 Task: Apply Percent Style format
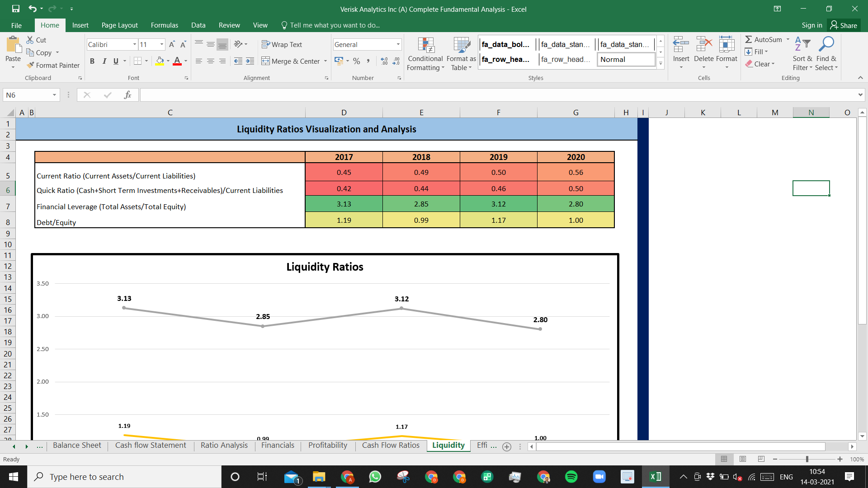(357, 61)
